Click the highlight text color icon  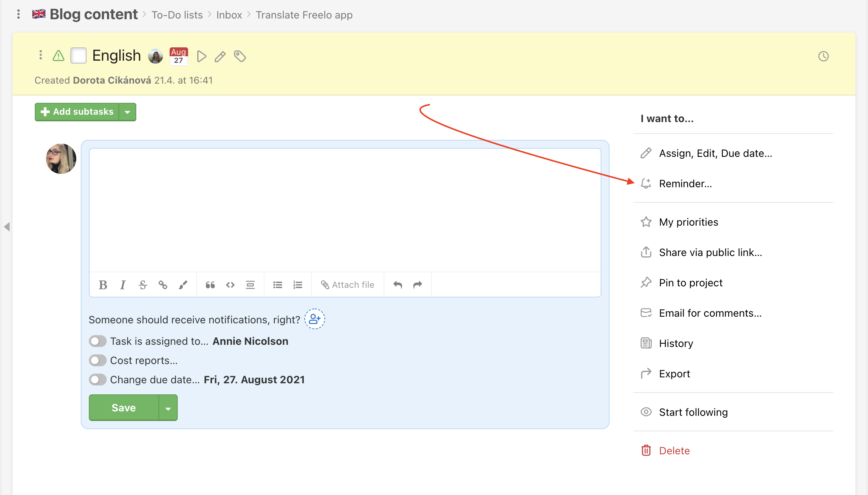coord(184,284)
